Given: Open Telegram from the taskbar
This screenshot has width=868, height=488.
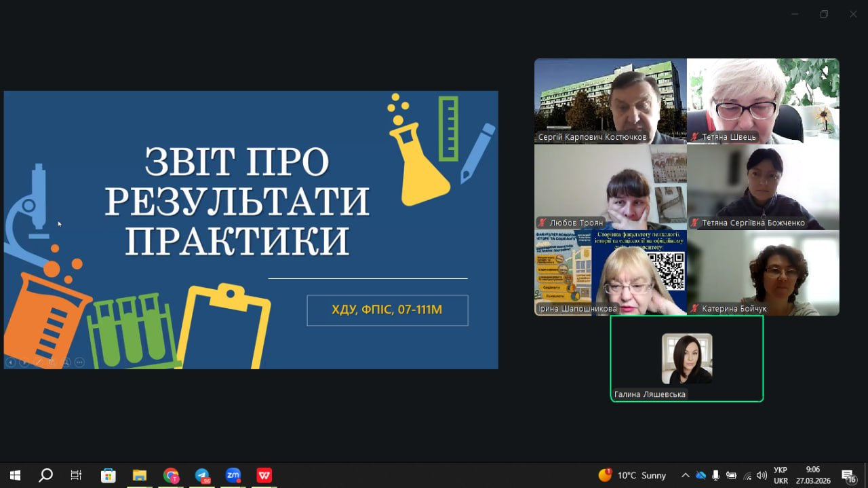Looking at the screenshot, I should tap(202, 475).
